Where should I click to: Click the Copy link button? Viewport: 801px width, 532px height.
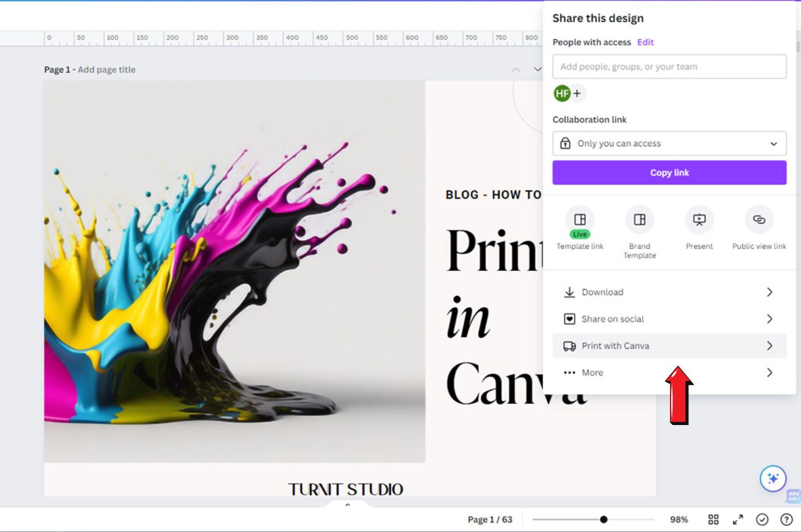tap(669, 172)
